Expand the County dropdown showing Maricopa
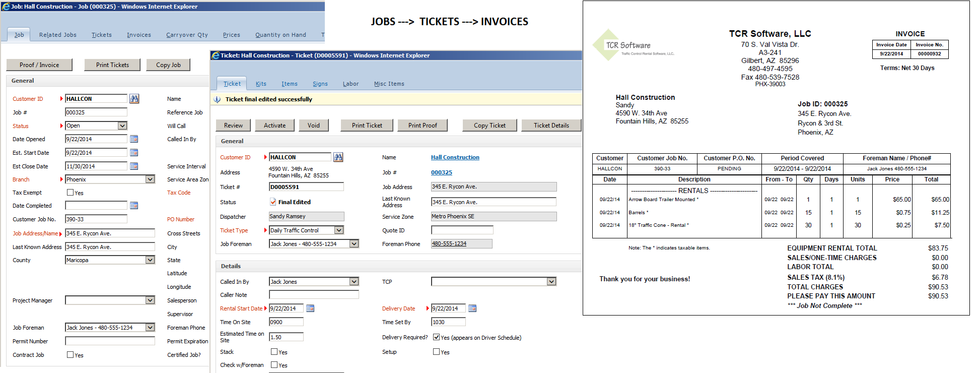The image size is (980, 373). (150, 260)
